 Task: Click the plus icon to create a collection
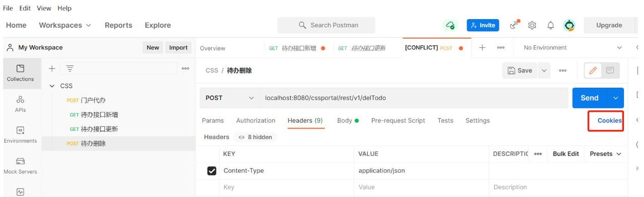point(52,68)
